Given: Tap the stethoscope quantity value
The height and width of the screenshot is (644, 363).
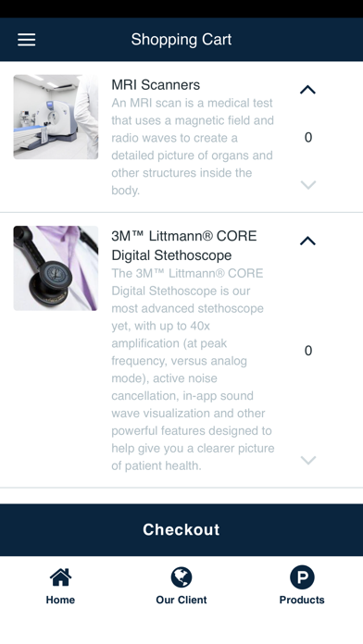Looking at the screenshot, I should click(308, 351).
